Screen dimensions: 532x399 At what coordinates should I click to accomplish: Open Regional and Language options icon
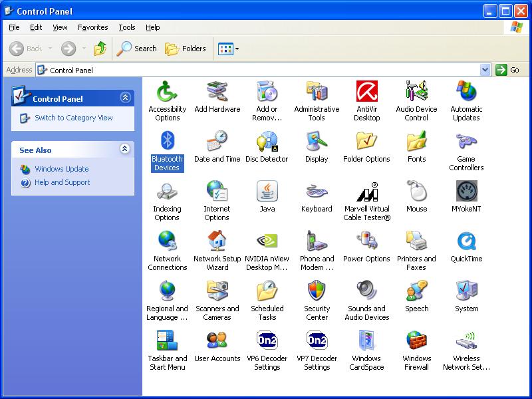pos(167,291)
